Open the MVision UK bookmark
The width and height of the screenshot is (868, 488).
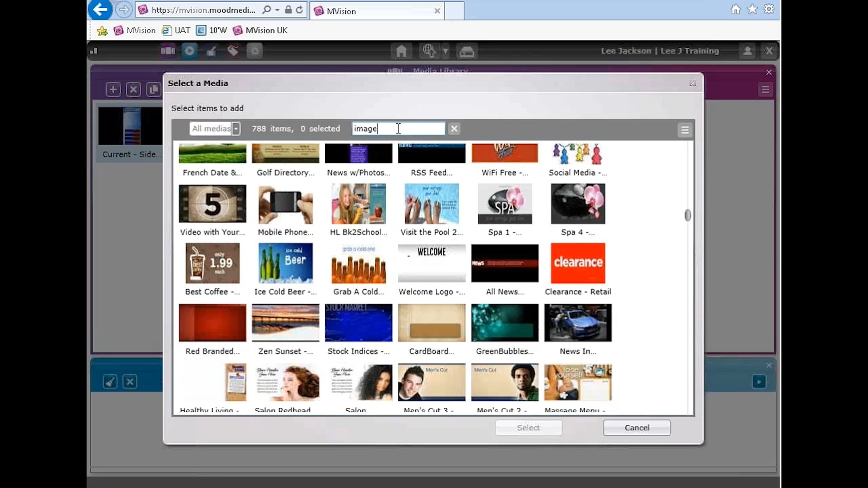pyautogui.click(x=260, y=30)
